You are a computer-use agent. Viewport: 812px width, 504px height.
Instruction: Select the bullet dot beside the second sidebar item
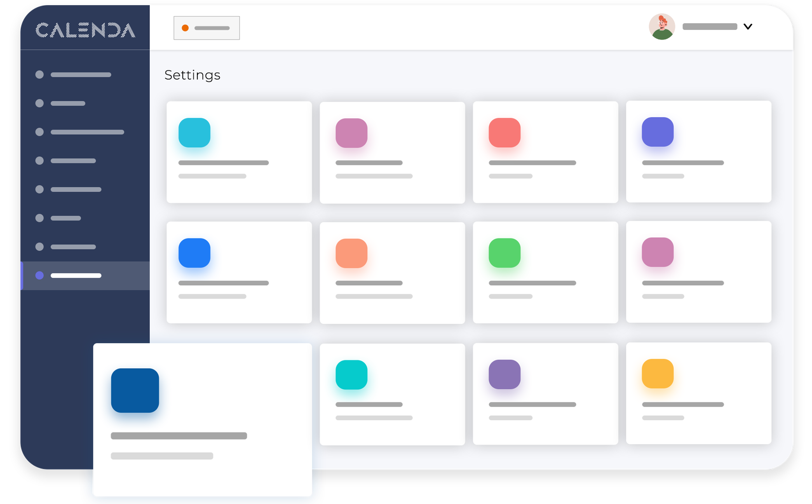point(40,103)
